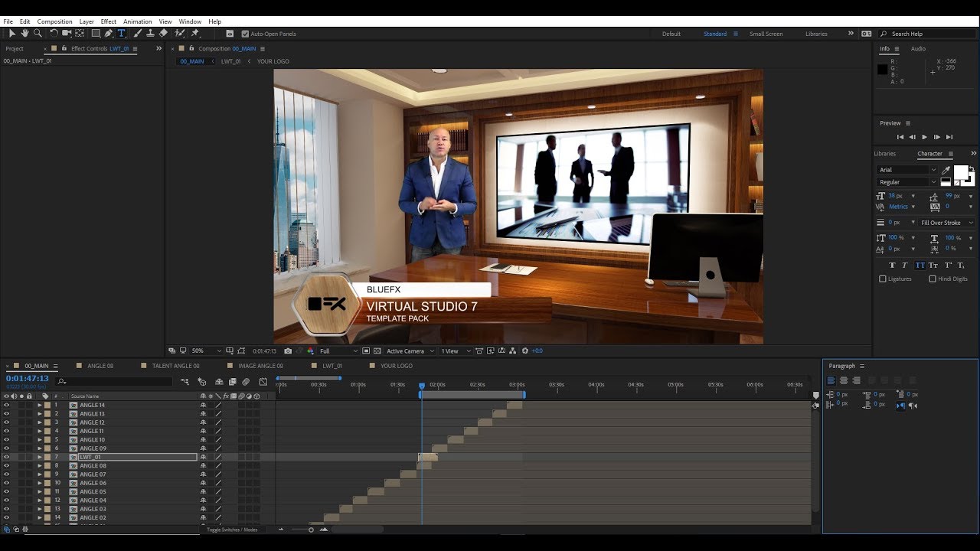Select the Eraser tool
Image resolution: width=980 pixels, height=551 pixels.
click(x=163, y=34)
